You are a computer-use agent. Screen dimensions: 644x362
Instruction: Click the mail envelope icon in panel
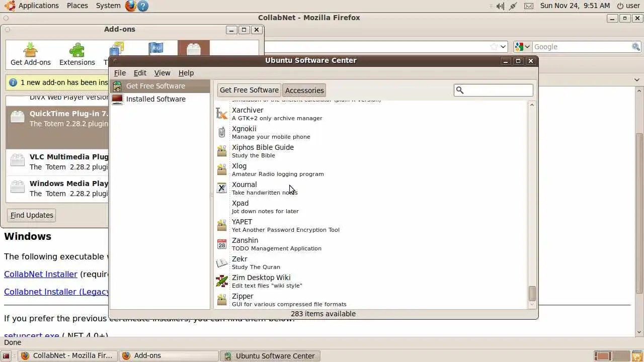pyautogui.click(x=528, y=6)
